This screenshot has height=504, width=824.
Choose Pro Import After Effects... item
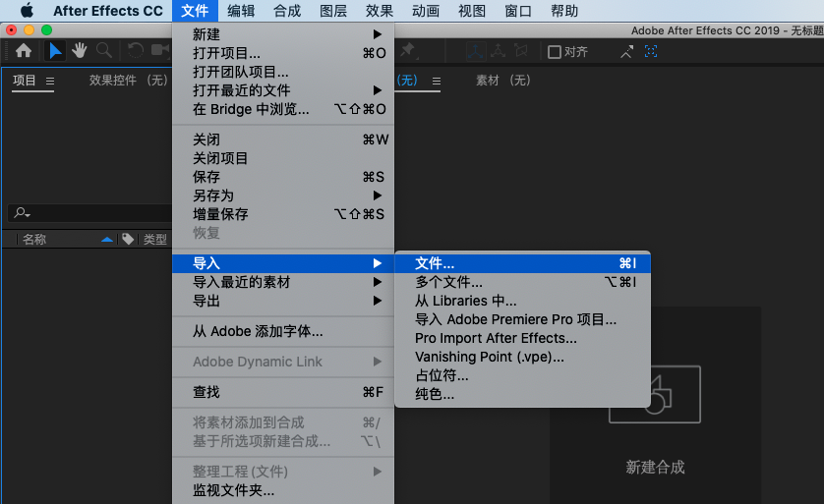click(523, 338)
